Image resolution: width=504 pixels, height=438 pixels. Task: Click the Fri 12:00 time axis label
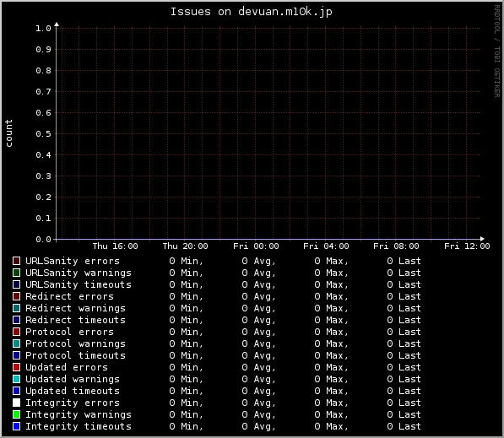[x=467, y=246]
